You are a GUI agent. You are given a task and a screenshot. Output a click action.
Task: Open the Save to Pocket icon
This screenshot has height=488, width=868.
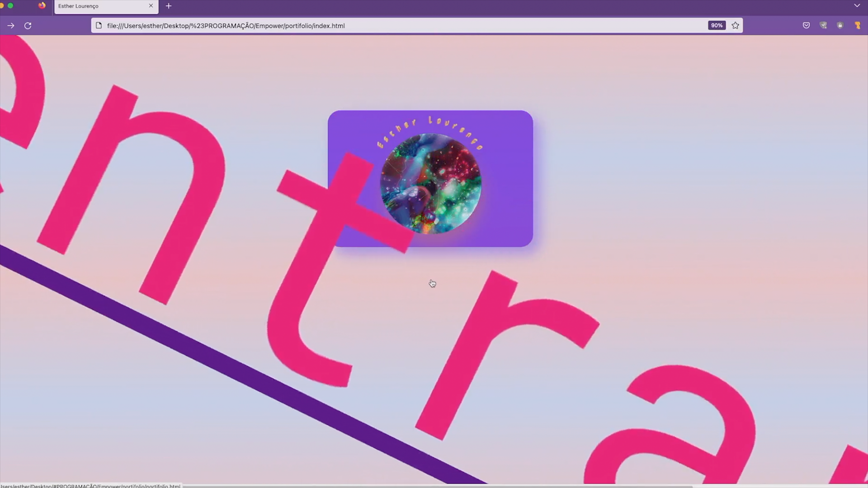click(x=806, y=26)
